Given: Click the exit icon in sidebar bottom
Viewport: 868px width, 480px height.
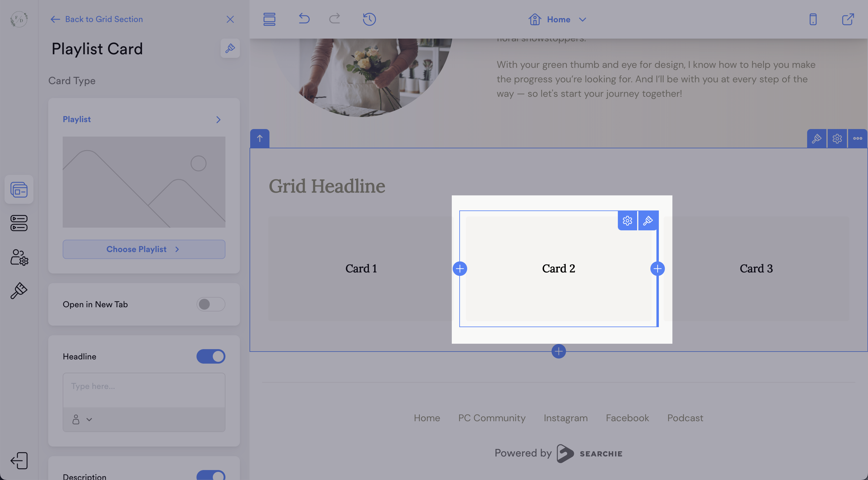Looking at the screenshot, I should 19,460.
